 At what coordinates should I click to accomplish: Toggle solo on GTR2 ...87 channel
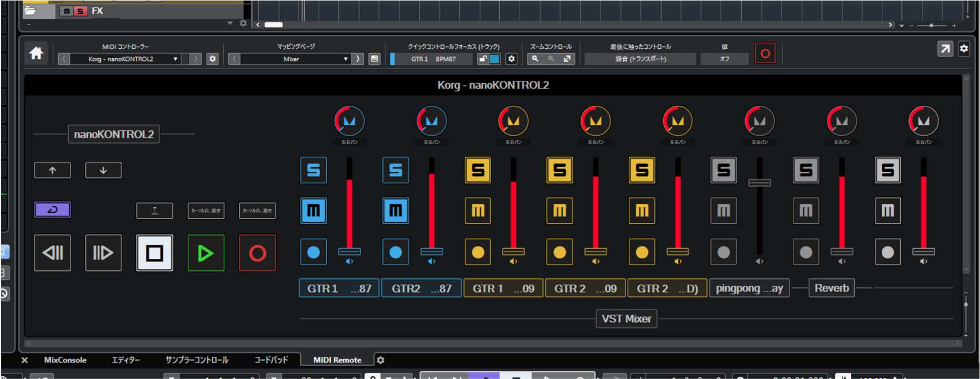[396, 170]
